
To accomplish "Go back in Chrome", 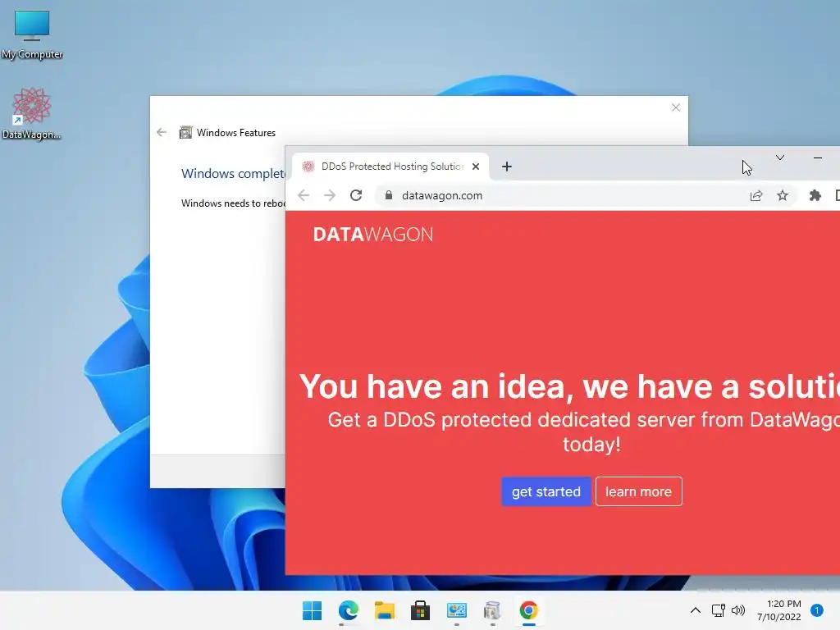I will tap(304, 195).
